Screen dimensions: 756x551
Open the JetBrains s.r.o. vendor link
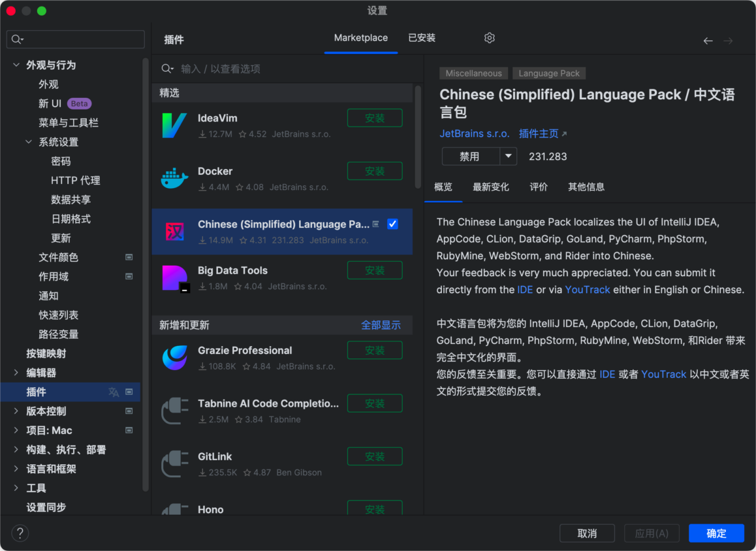click(x=475, y=134)
